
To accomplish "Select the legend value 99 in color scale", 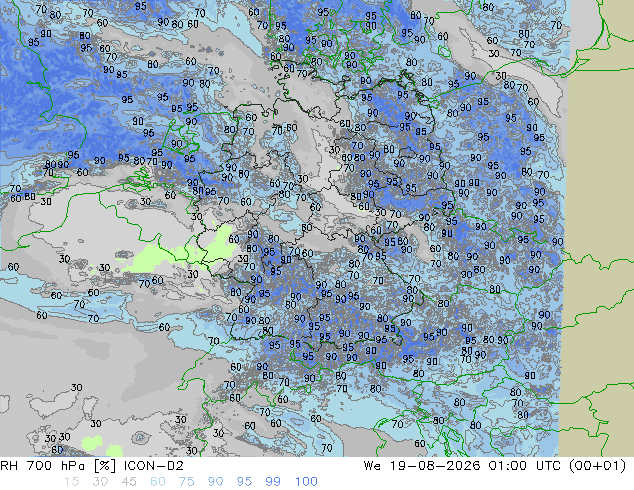I will tap(273, 482).
